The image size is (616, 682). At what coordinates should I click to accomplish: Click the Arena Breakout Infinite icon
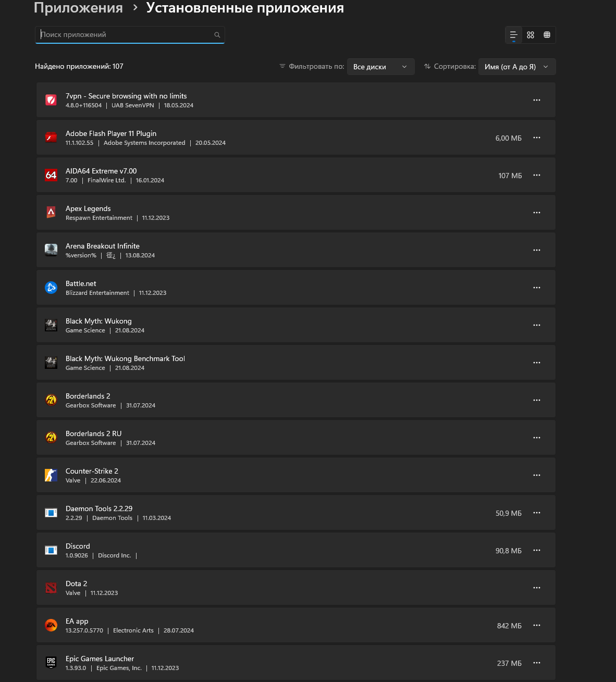tap(51, 250)
